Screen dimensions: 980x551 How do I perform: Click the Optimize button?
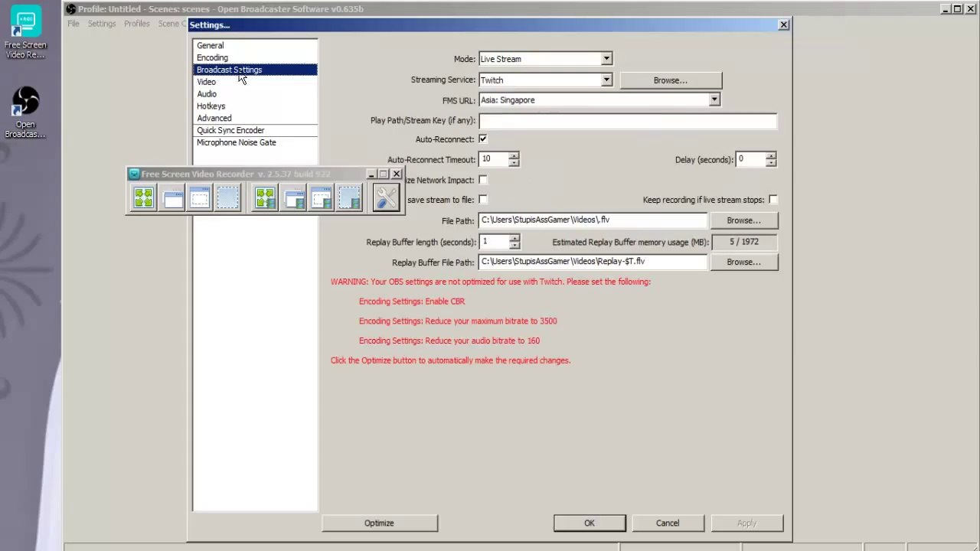coord(379,523)
